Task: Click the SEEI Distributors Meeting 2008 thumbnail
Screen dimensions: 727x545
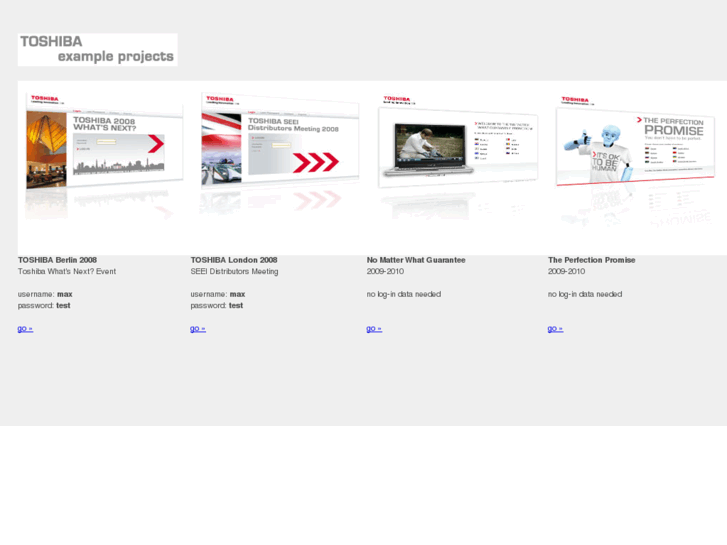Action: 280,141
